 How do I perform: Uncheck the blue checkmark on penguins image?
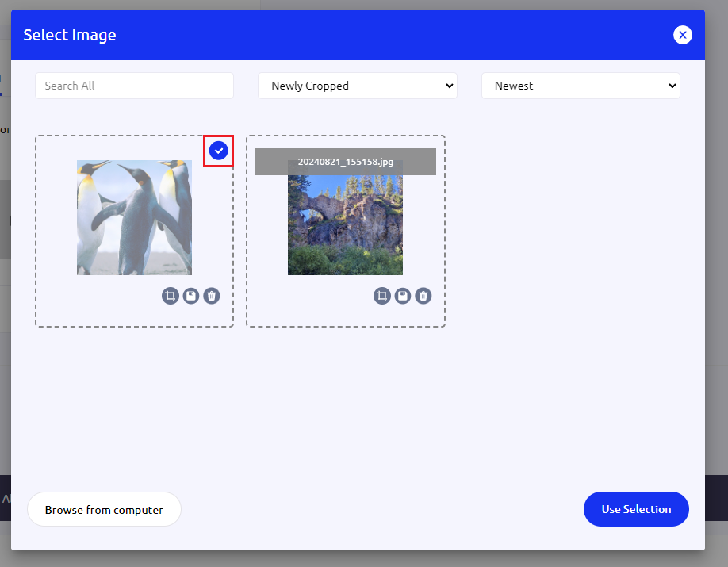pos(218,151)
